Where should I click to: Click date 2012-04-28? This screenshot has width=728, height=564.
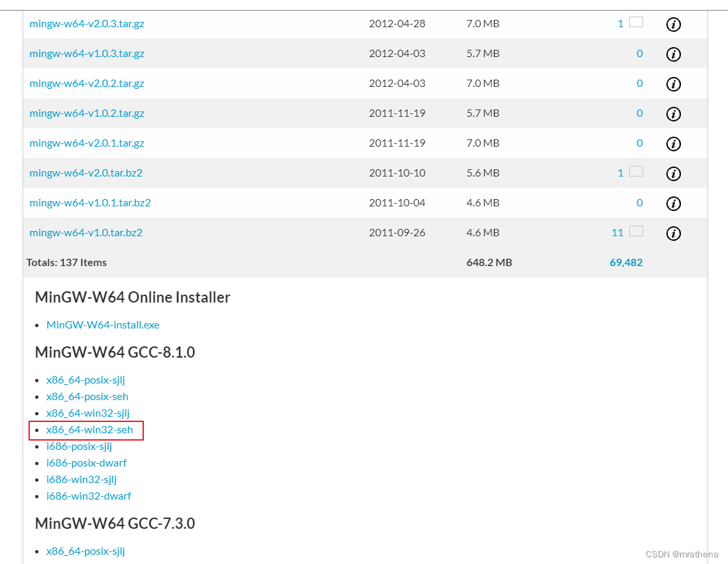pyautogui.click(x=397, y=24)
